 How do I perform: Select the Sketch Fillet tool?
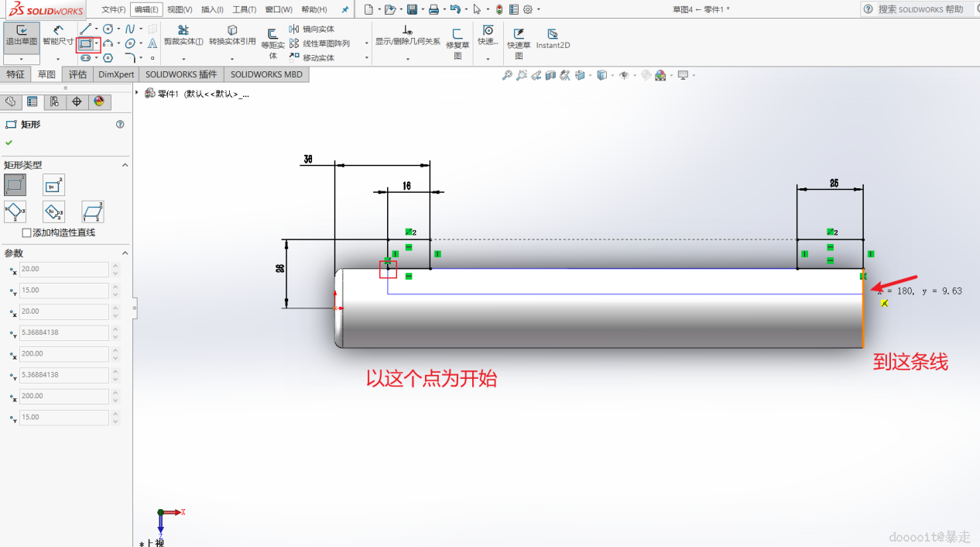pos(130,58)
